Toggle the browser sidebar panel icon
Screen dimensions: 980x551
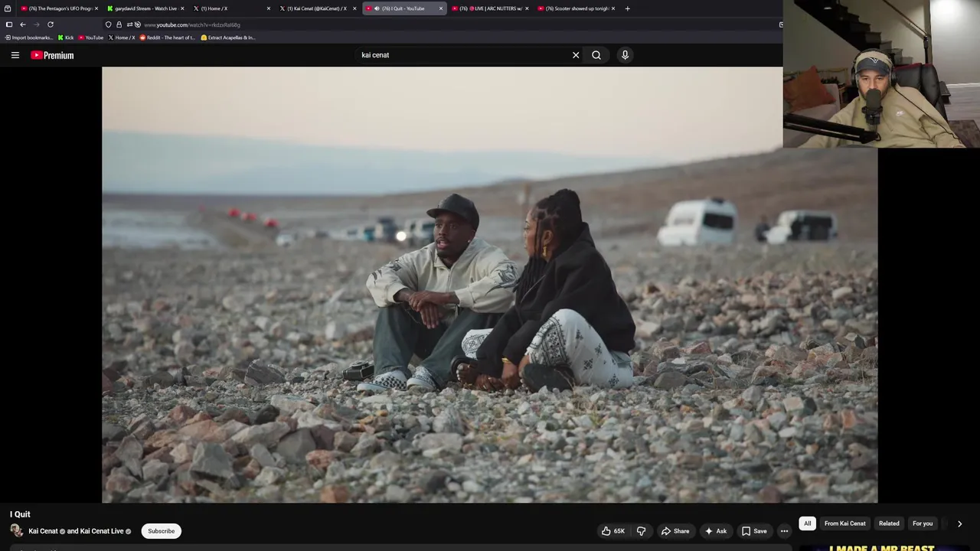pyautogui.click(x=8, y=24)
